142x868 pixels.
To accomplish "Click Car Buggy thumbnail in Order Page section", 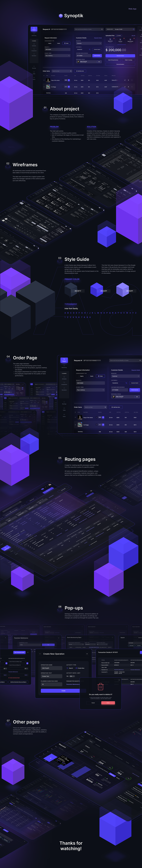I will pyautogui.click(x=80, y=425).
